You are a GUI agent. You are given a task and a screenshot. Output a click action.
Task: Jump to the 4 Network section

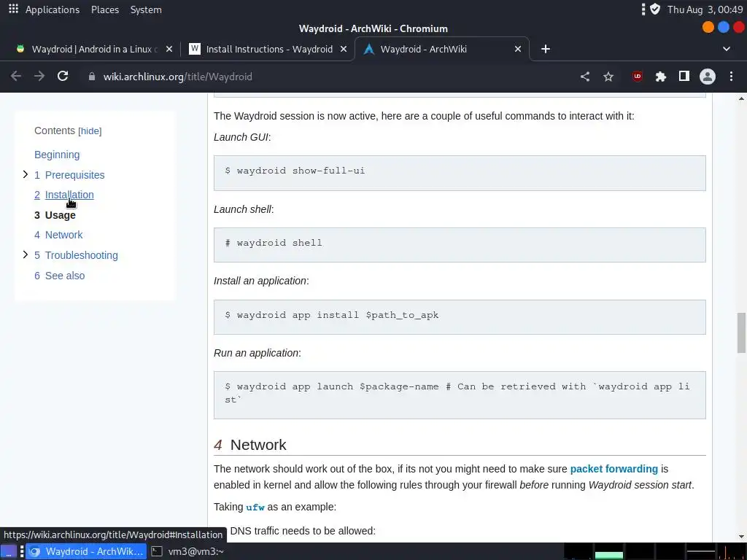pyautogui.click(x=58, y=235)
